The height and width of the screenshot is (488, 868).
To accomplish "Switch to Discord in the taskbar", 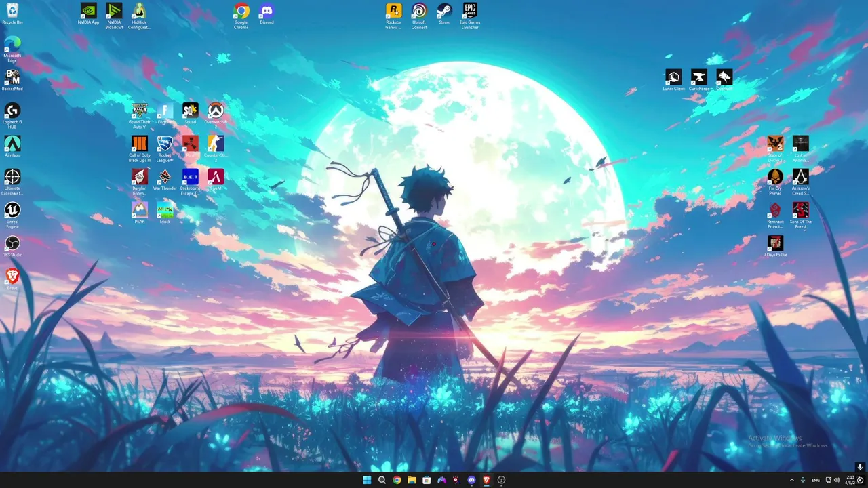I will tap(471, 480).
